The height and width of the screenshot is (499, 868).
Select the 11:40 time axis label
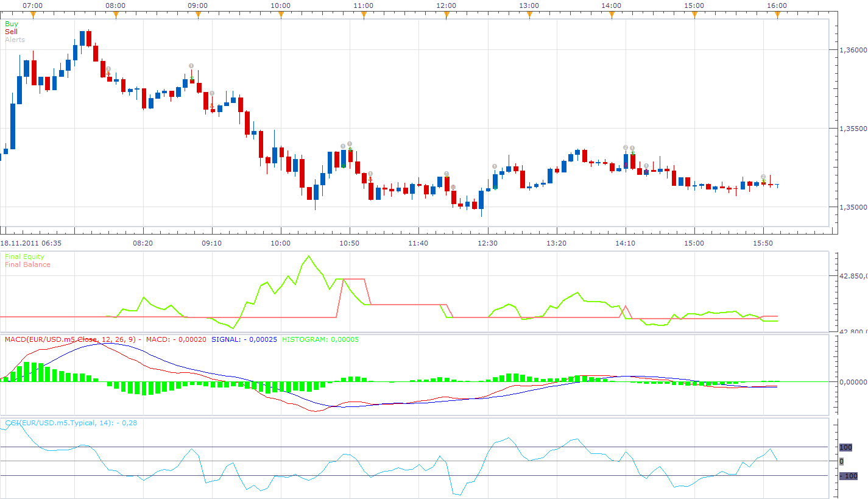(x=418, y=242)
